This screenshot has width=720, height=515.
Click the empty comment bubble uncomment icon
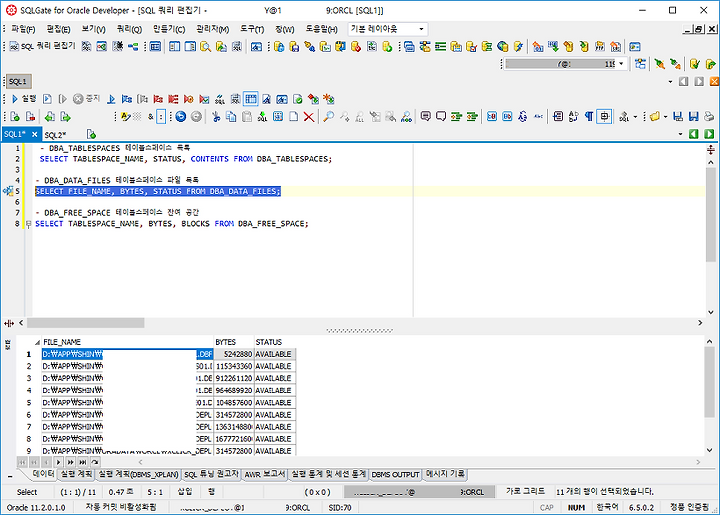441,117
